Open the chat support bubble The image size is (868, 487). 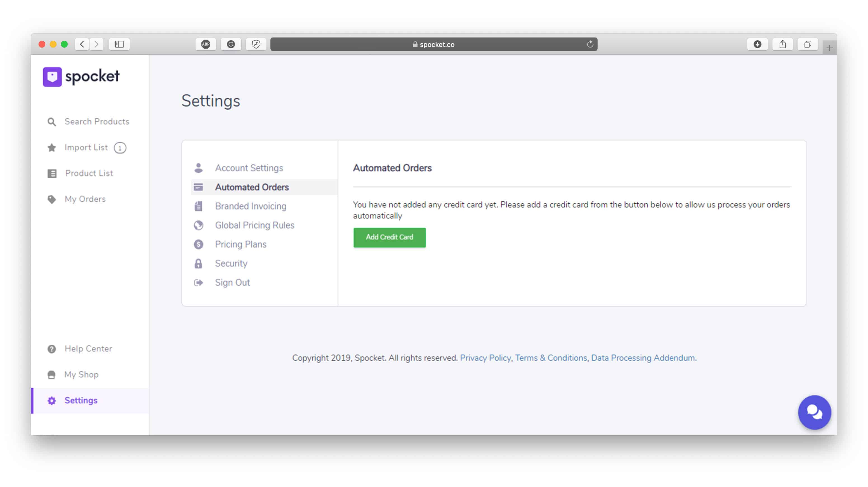pos(814,412)
